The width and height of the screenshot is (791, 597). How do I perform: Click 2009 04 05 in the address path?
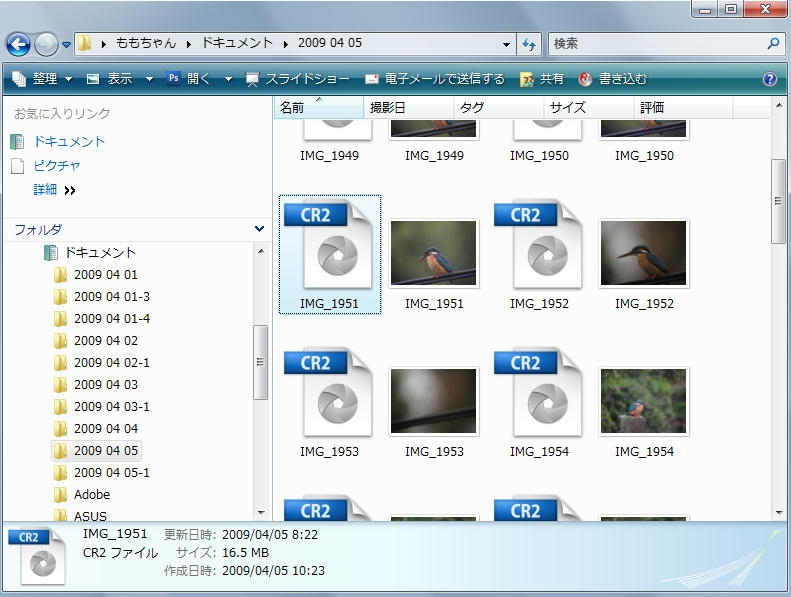pyautogui.click(x=329, y=43)
